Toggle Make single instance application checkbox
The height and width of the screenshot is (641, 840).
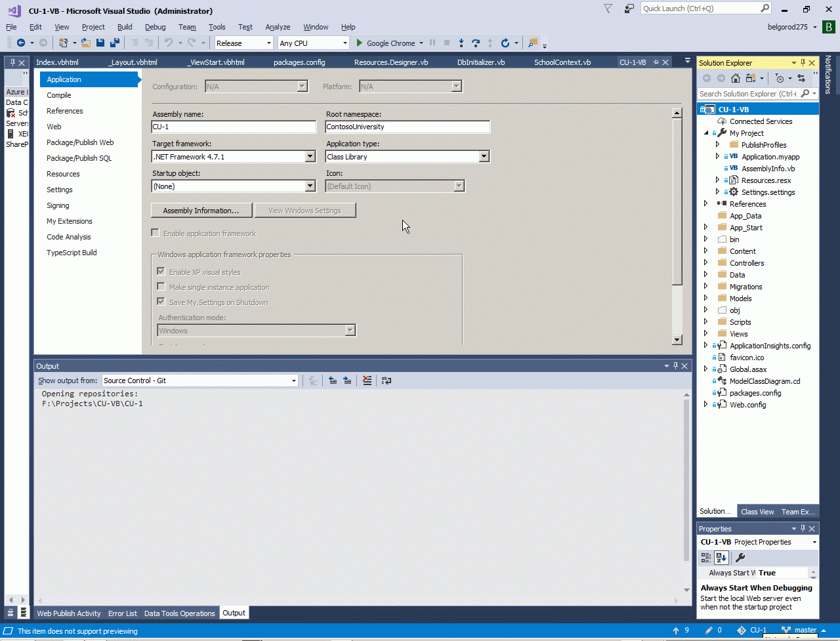coord(161,287)
